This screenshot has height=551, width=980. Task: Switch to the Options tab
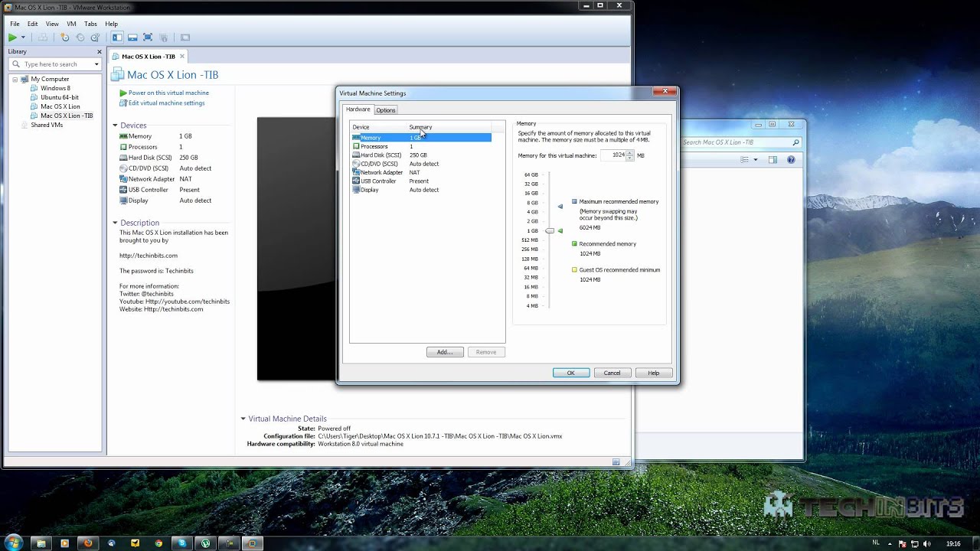point(386,110)
